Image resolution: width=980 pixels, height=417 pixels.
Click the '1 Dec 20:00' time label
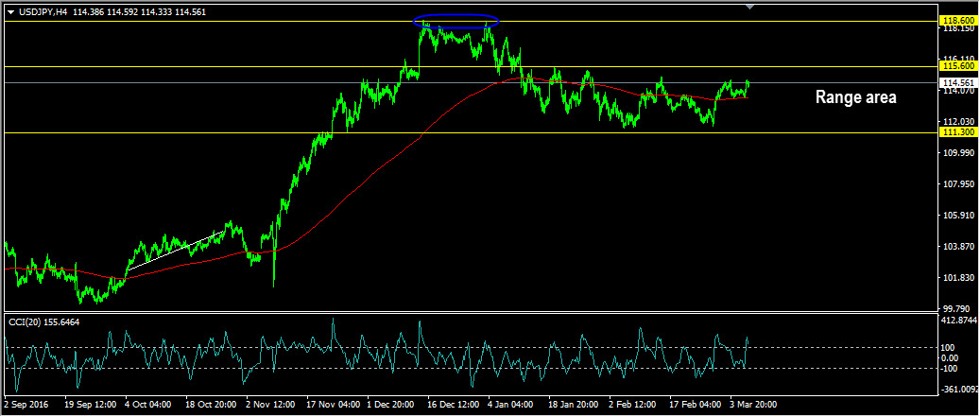(390, 405)
